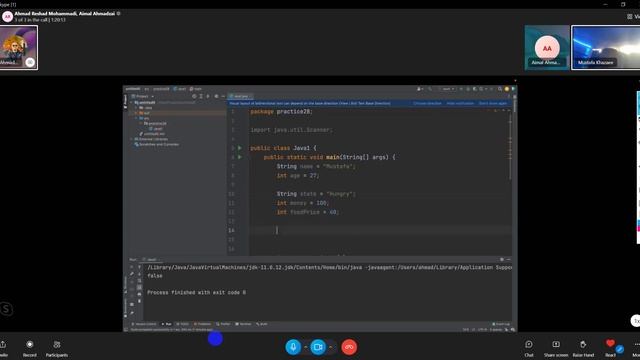
Task: End the call with the red hang-up button
Action: (349, 347)
